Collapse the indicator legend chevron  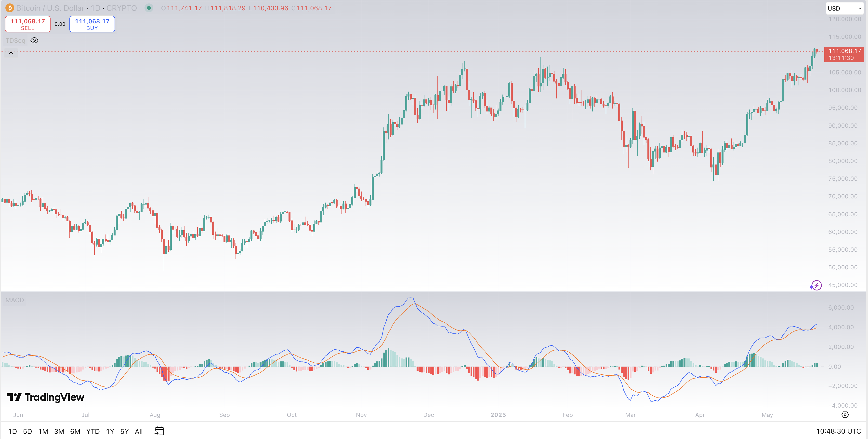point(11,53)
